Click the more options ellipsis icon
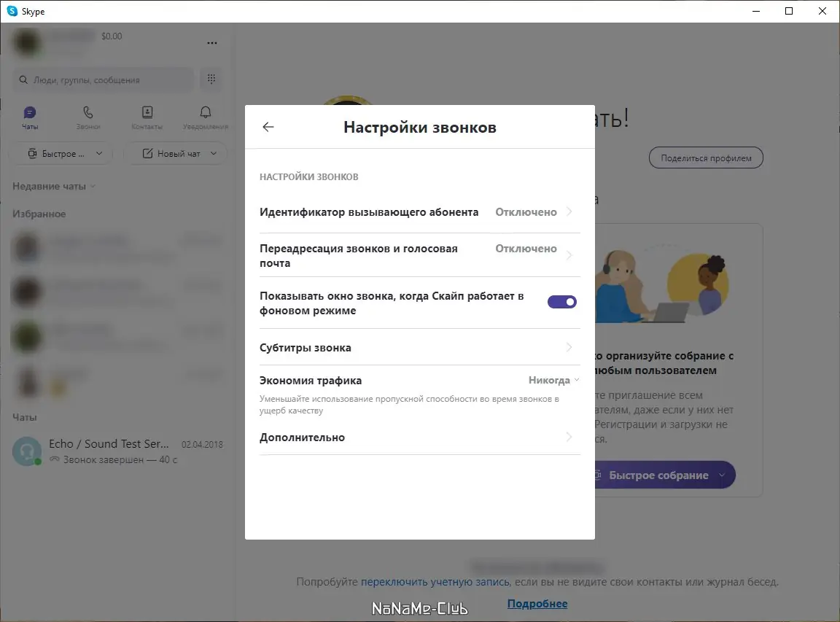The height and width of the screenshot is (622, 840). (x=211, y=43)
